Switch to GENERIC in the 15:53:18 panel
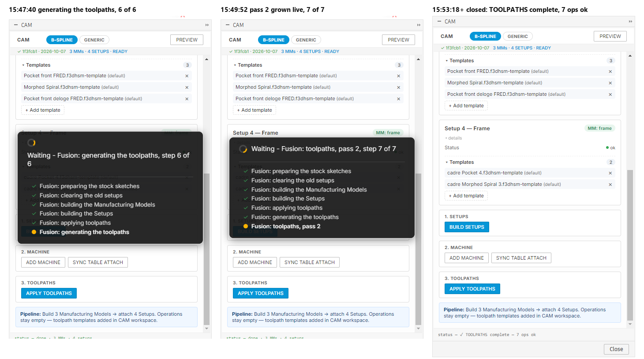Image resolution: width=644 pixels, height=359 pixels. tap(518, 36)
